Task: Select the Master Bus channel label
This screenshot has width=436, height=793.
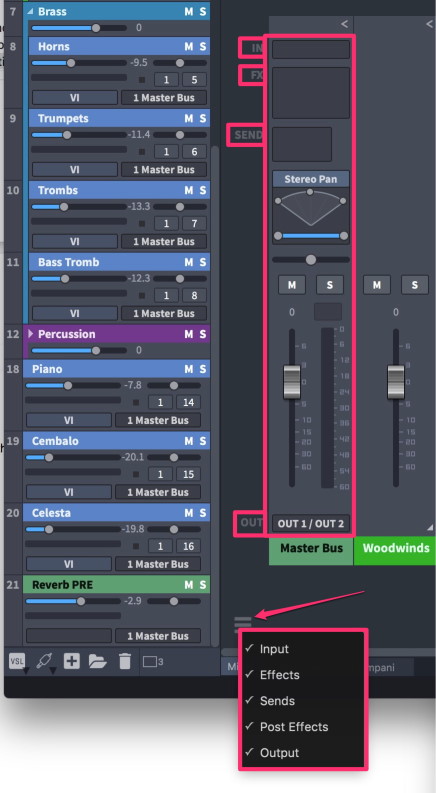Action: point(311,548)
